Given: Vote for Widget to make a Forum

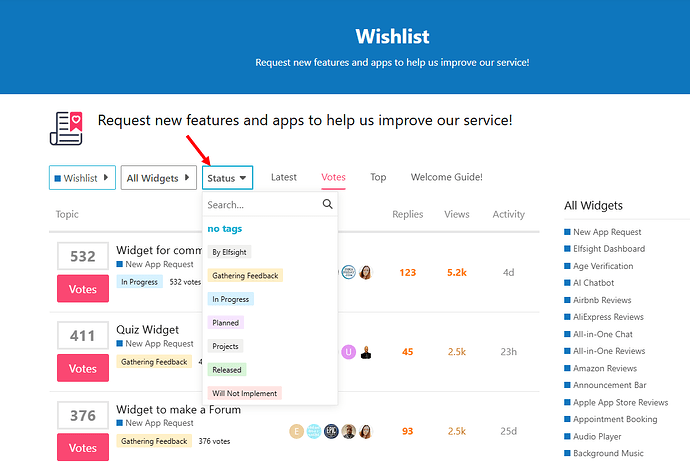Looking at the screenshot, I should [83, 447].
